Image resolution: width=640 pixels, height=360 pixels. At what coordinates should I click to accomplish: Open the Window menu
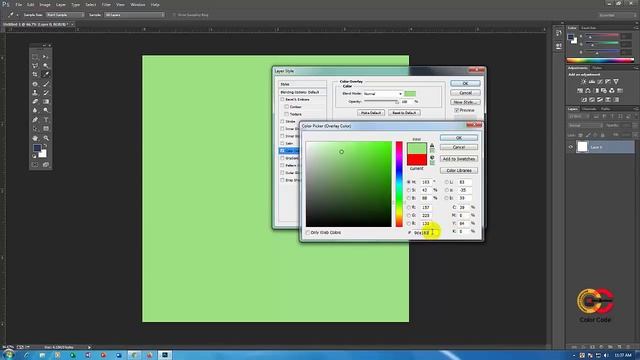(x=138, y=4)
